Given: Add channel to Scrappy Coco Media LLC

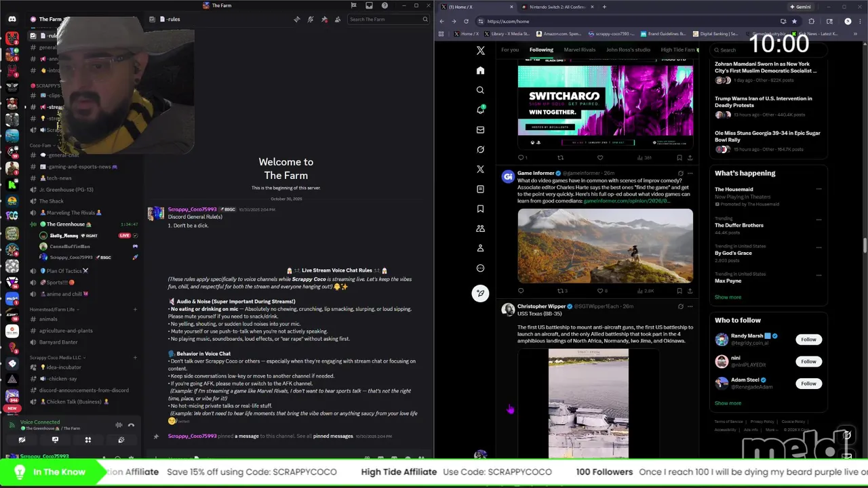Looking at the screenshot, I should point(135,357).
